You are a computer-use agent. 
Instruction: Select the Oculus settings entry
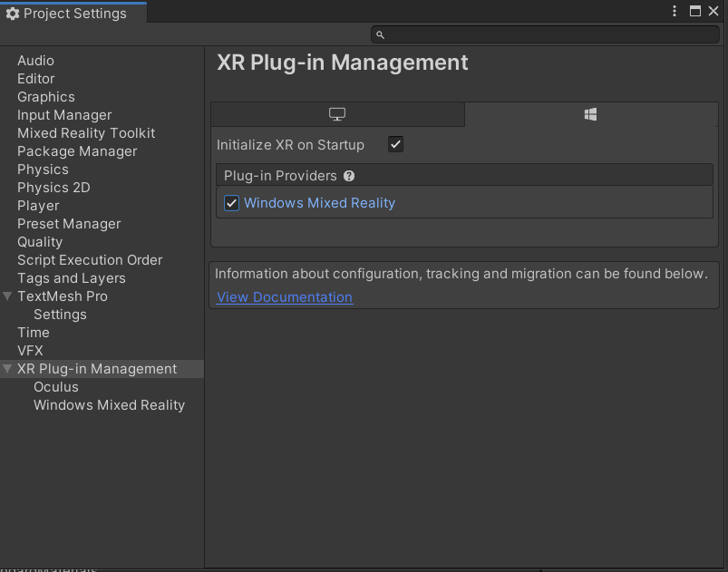pyautogui.click(x=55, y=386)
